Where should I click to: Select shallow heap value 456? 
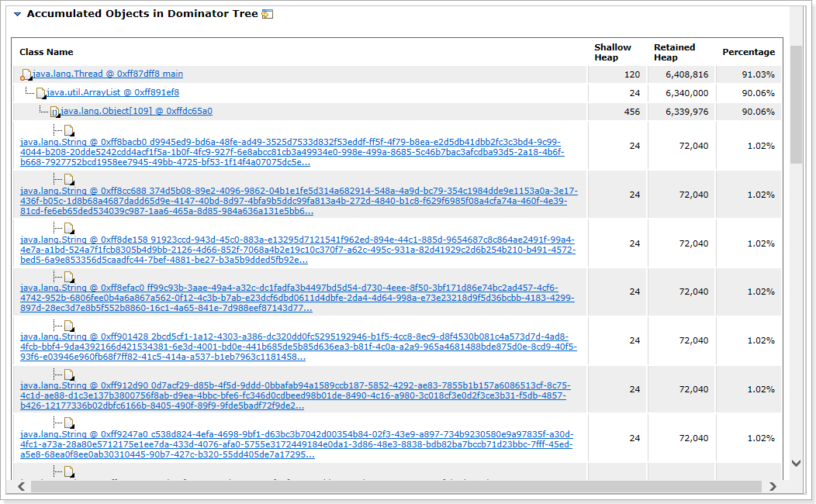(631, 112)
